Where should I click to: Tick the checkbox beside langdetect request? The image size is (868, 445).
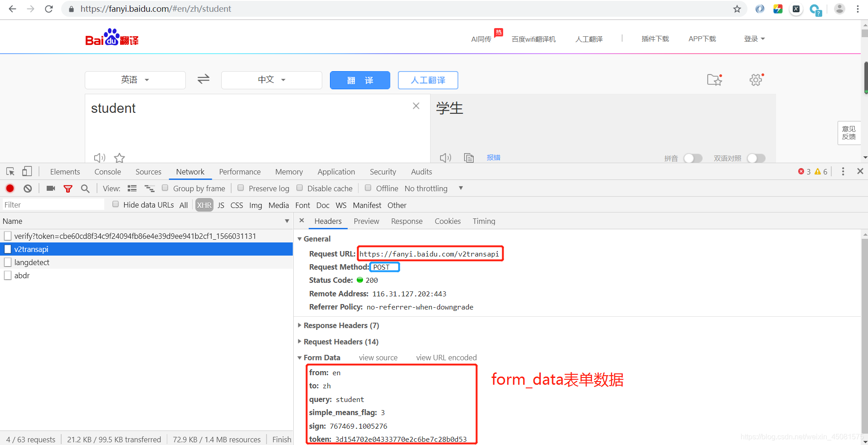(8, 262)
